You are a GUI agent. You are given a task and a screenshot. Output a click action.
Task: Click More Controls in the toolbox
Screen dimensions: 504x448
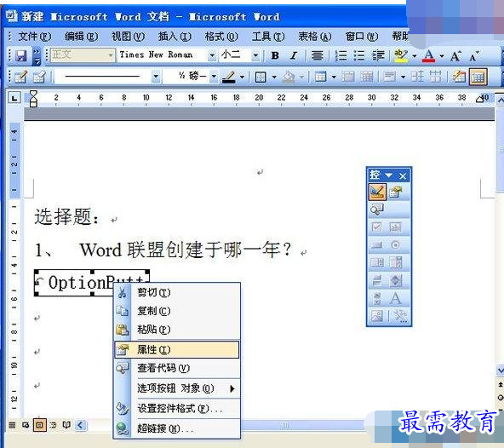400,316
